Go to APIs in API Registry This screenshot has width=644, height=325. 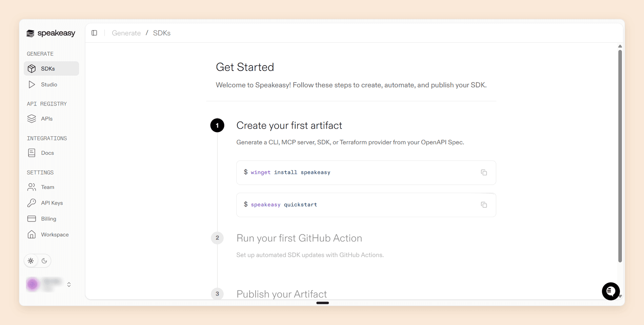pyautogui.click(x=52, y=119)
